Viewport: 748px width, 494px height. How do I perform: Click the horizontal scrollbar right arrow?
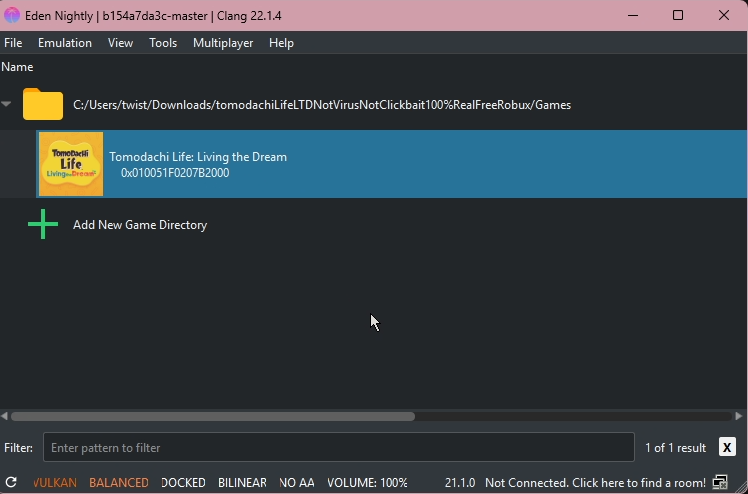(739, 416)
